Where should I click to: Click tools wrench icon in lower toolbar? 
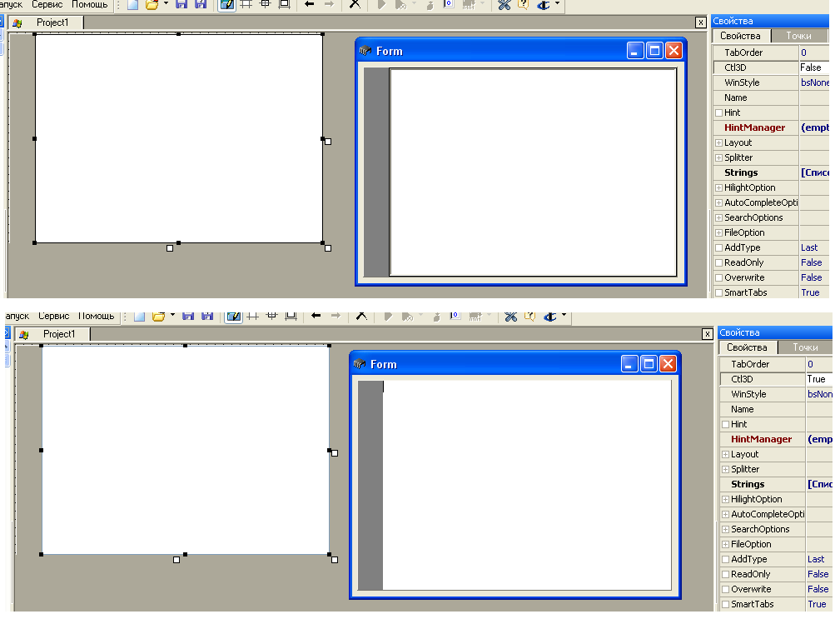[510, 316]
